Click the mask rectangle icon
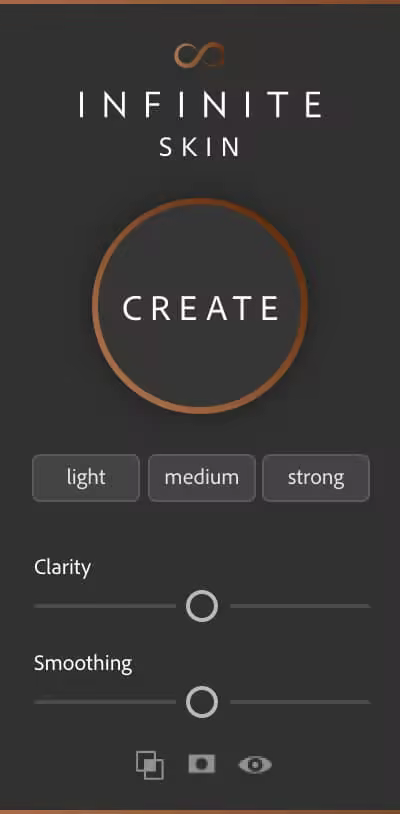Viewport: 400px width, 814px height. click(x=202, y=764)
